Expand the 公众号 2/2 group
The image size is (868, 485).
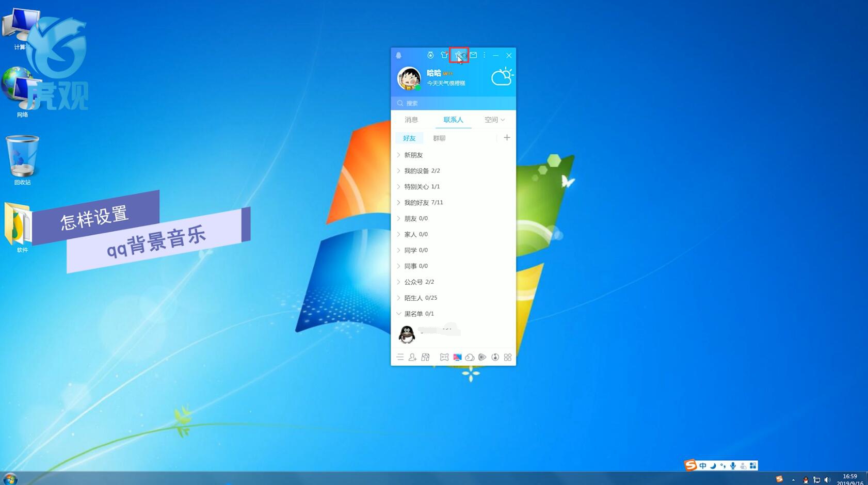(x=453, y=282)
